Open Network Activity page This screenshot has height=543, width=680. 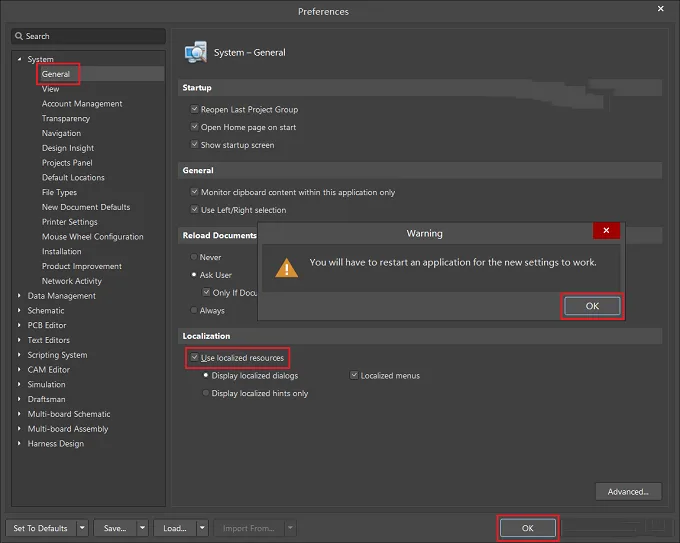click(x=72, y=281)
